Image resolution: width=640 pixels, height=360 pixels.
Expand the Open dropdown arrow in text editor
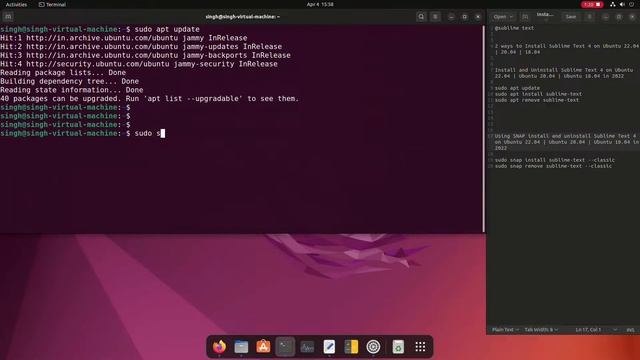[511, 17]
